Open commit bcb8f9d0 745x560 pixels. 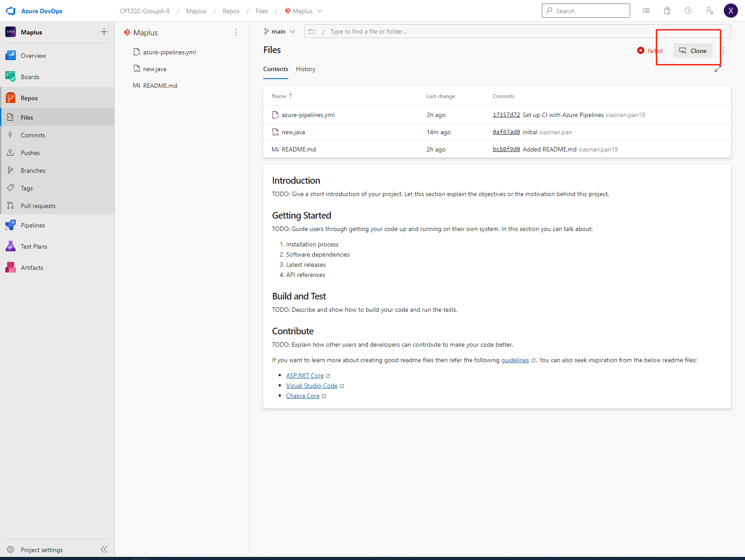click(x=506, y=149)
